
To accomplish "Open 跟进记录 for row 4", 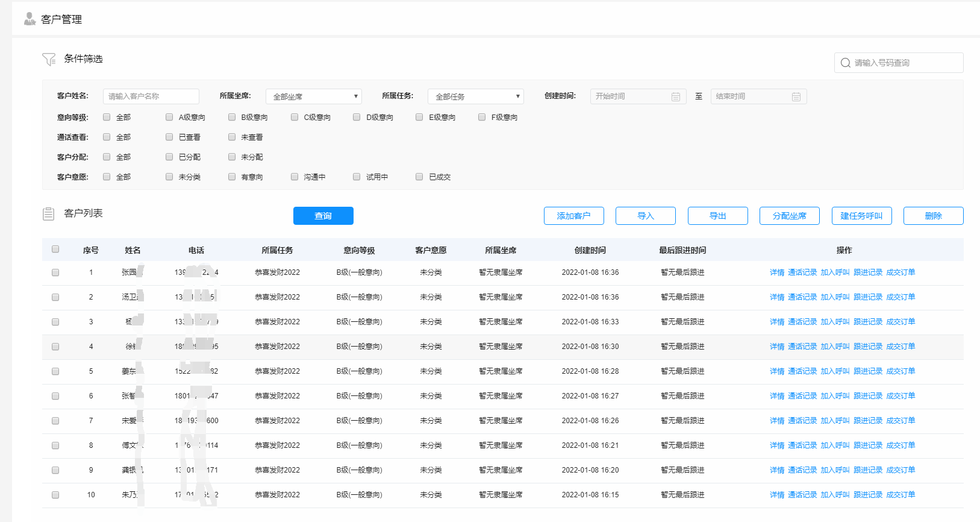I will 868,347.
